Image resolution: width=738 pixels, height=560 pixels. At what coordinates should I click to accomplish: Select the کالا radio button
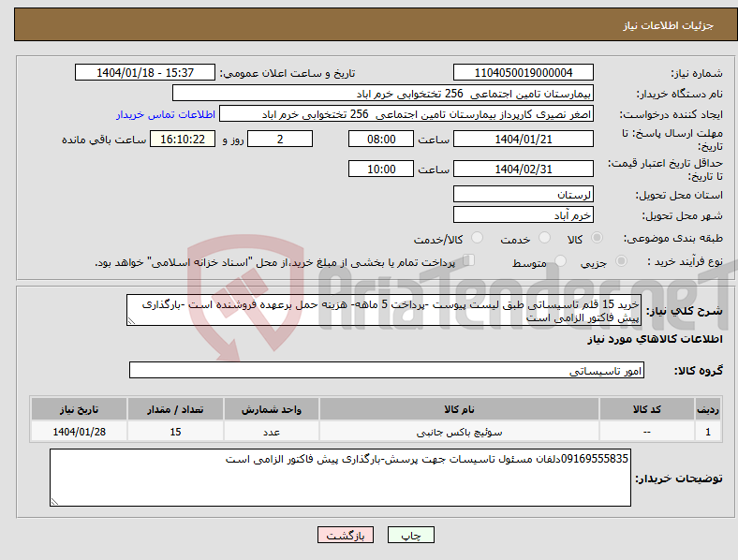click(x=597, y=238)
